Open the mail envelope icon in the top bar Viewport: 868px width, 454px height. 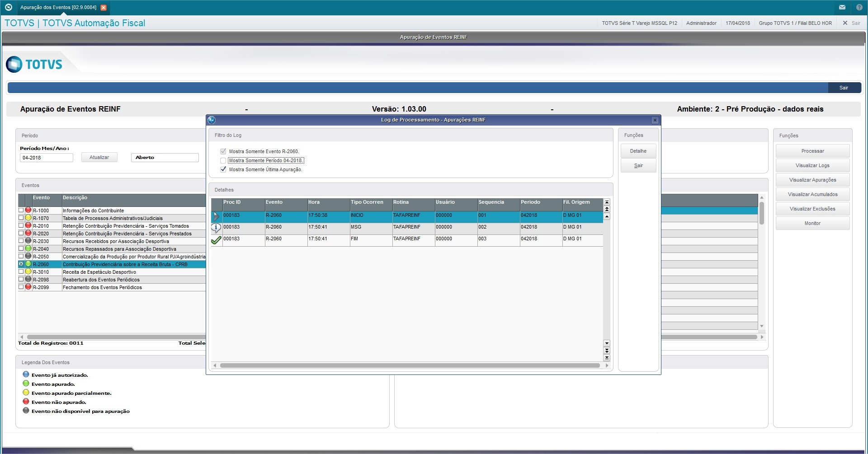coord(842,7)
